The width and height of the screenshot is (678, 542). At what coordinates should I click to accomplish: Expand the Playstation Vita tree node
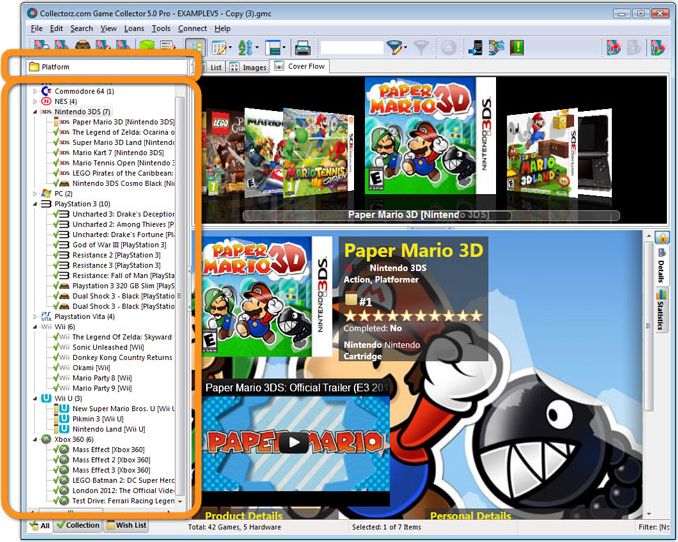35,317
